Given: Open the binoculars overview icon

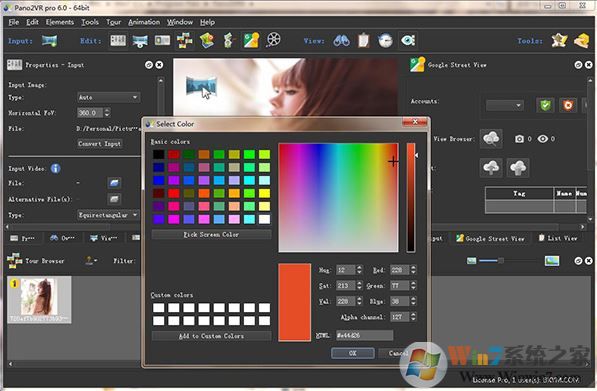Looking at the screenshot, I should [x=341, y=40].
